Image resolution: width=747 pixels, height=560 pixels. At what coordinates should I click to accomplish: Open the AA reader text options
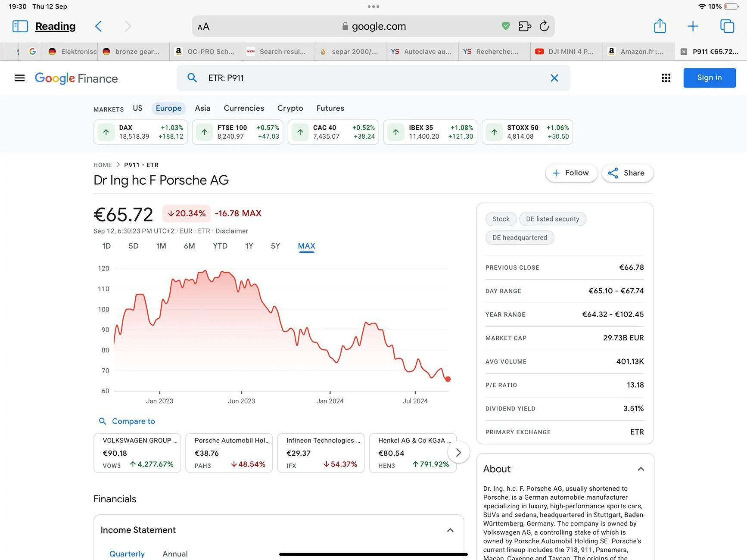point(203,27)
